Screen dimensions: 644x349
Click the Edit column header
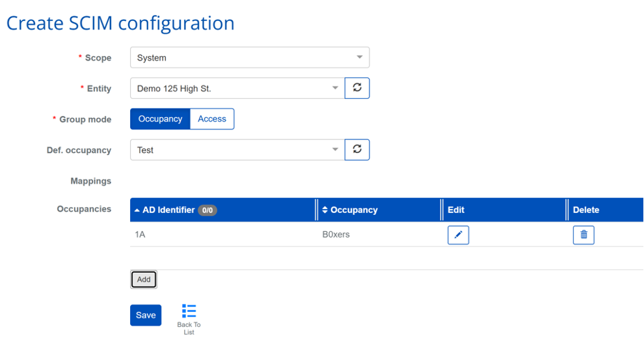456,210
